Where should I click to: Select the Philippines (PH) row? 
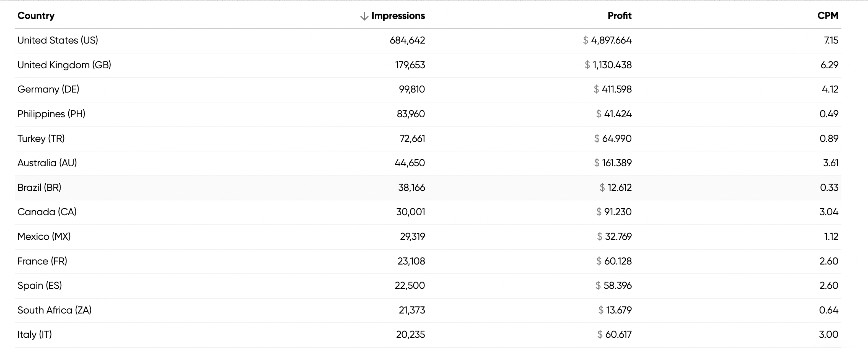point(428,114)
